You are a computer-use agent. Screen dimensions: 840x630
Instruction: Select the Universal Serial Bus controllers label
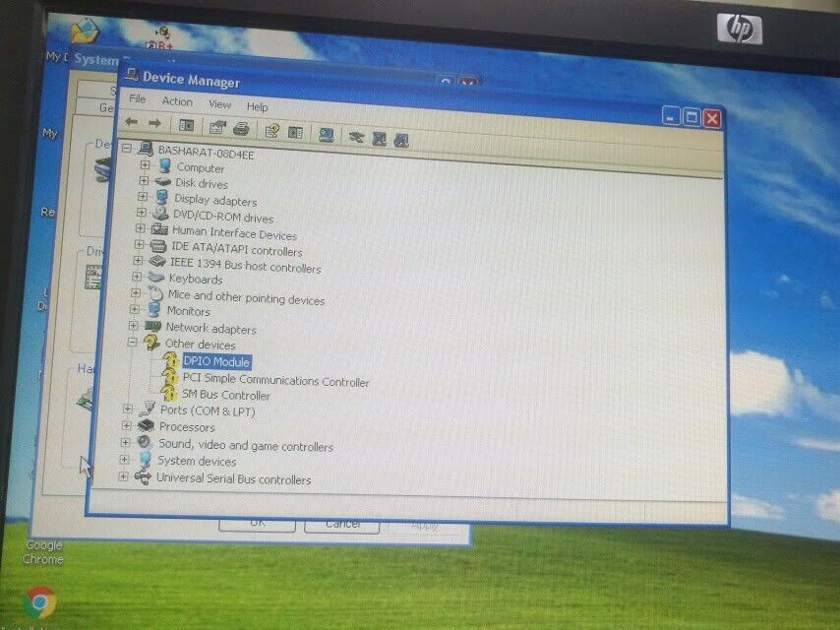(x=233, y=479)
